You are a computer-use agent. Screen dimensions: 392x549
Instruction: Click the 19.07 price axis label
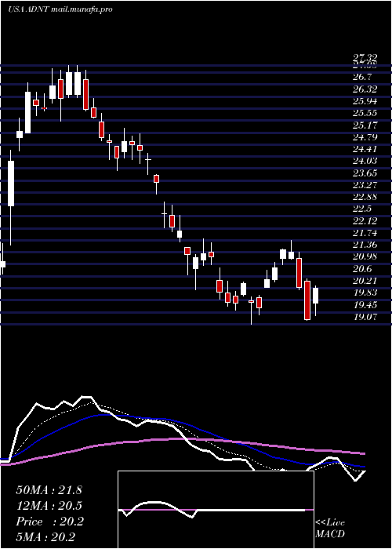click(365, 317)
